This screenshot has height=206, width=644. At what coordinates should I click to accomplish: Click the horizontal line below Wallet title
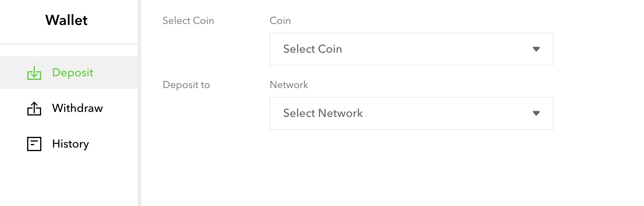[69, 44]
